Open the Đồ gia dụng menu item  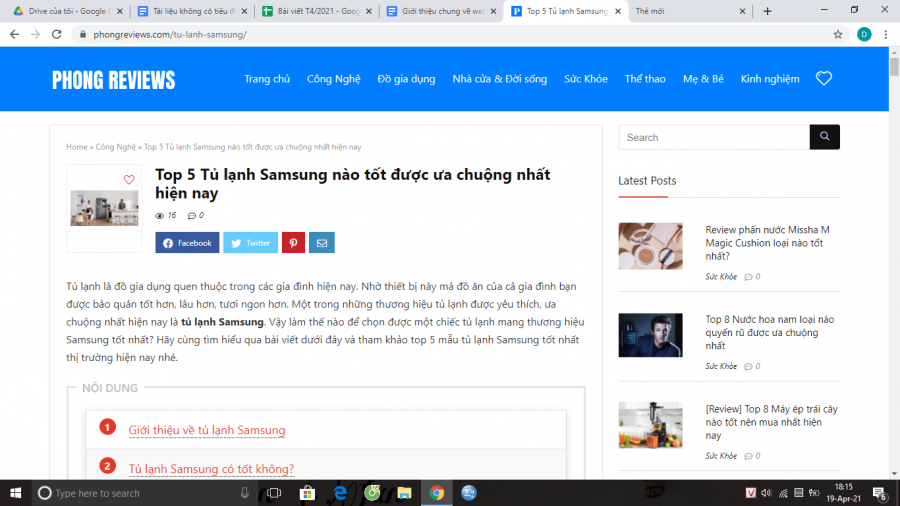point(406,79)
